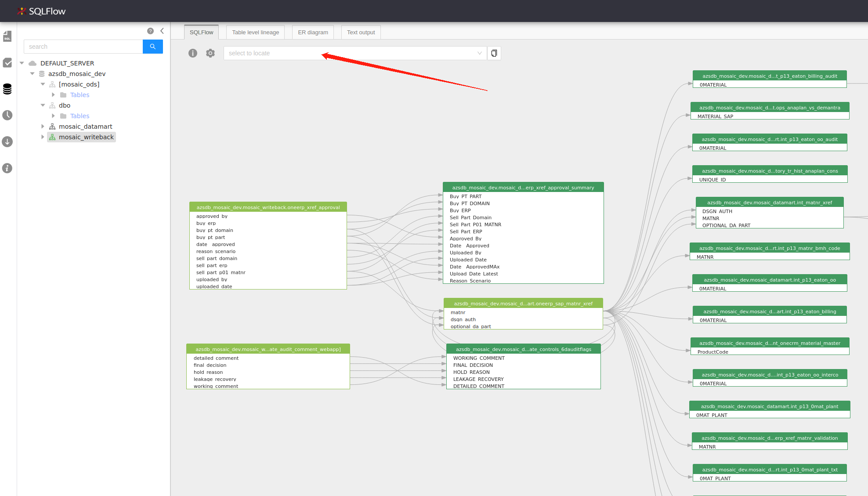Viewport: 868px width, 496px height.
Task: Click the 'dsgn auth' column
Action: coord(463,319)
